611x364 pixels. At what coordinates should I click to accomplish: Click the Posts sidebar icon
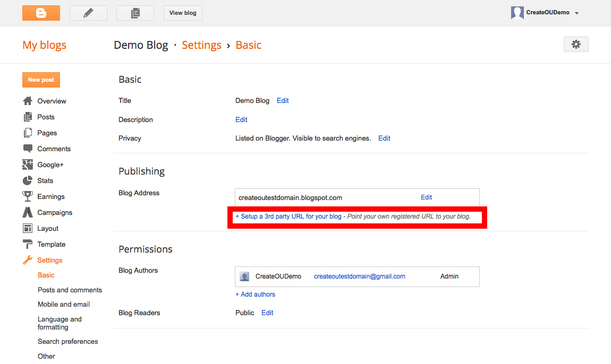coord(28,117)
